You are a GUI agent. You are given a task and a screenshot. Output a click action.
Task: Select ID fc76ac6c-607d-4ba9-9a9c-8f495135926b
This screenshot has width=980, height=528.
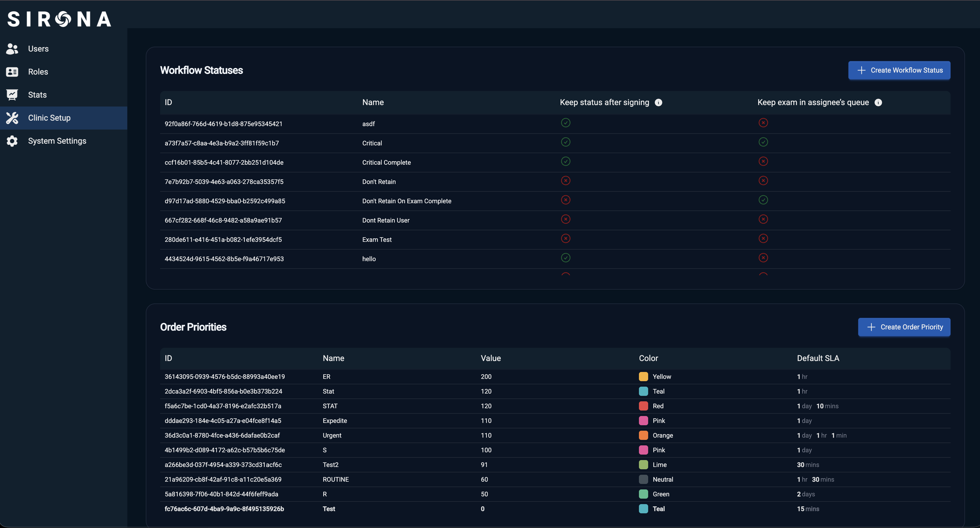(224, 509)
